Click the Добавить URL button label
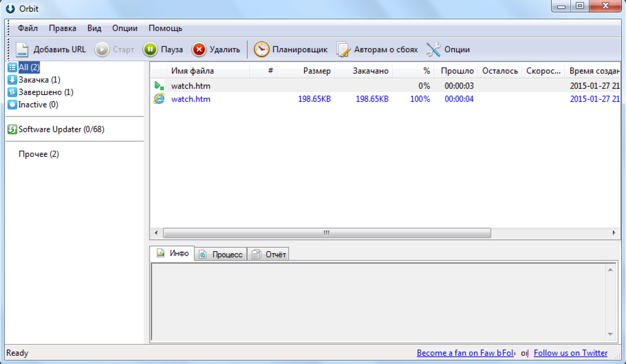The image size is (626, 364). pos(60,49)
